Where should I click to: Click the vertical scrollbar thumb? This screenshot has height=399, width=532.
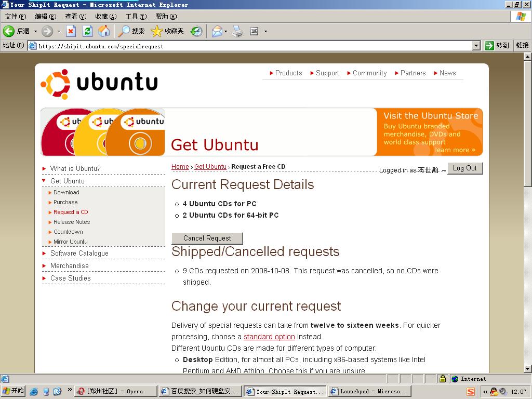[527, 124]
